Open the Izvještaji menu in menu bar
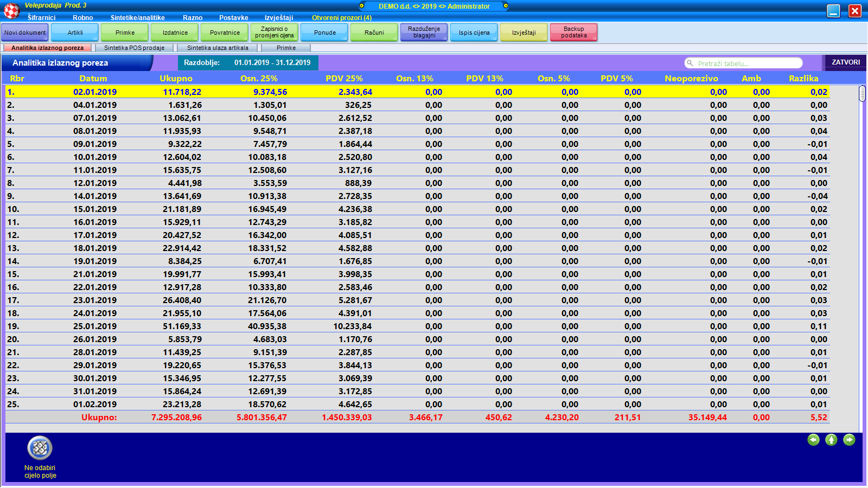The height and width of the screenshot is (488, 868). click(x=279, y=18)
